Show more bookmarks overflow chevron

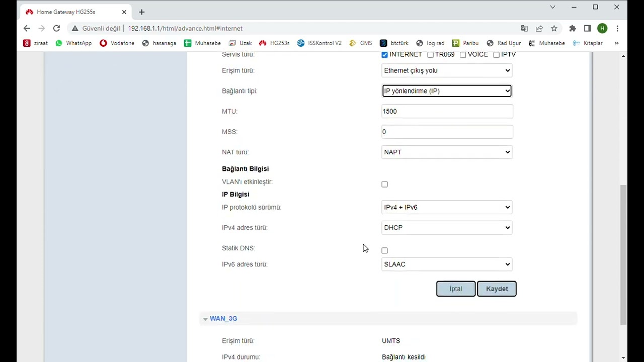click(x=616, y=43)
